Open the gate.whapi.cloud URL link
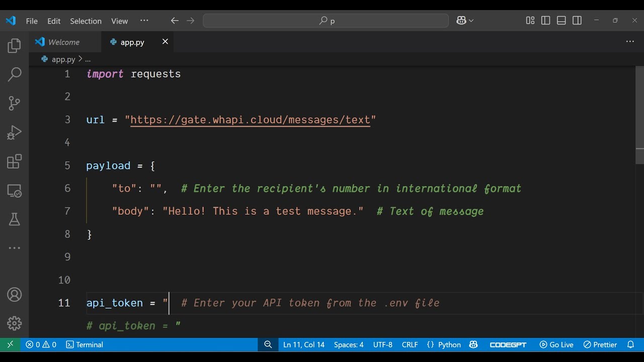This screenshot has width=644, height=362. (x=250, y=120)
